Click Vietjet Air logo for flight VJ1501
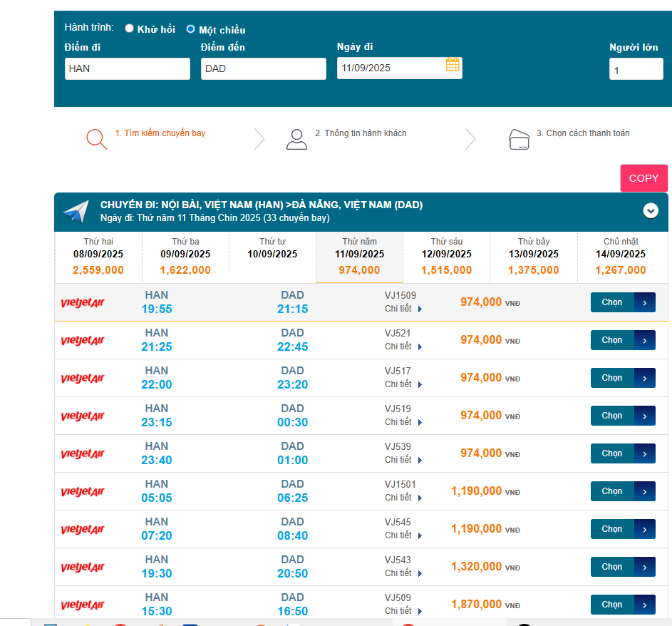672x626 pixels. tap(83, 491)
